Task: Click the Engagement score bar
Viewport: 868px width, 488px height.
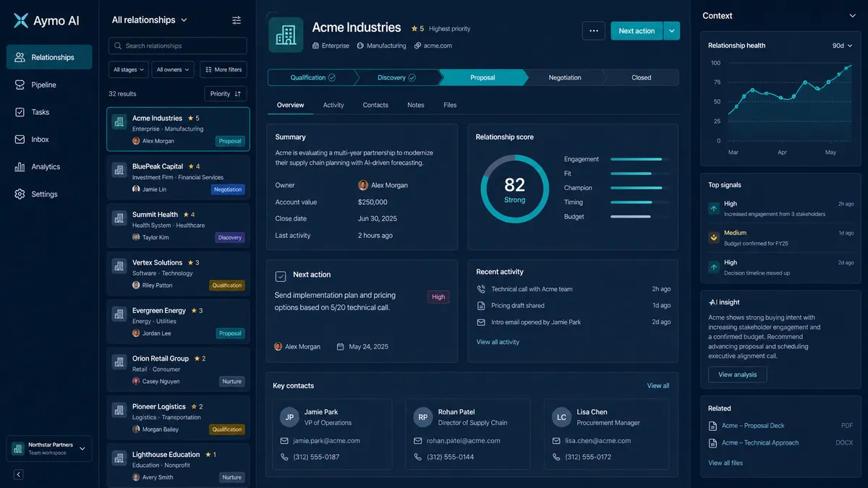Action: [637, 159]
